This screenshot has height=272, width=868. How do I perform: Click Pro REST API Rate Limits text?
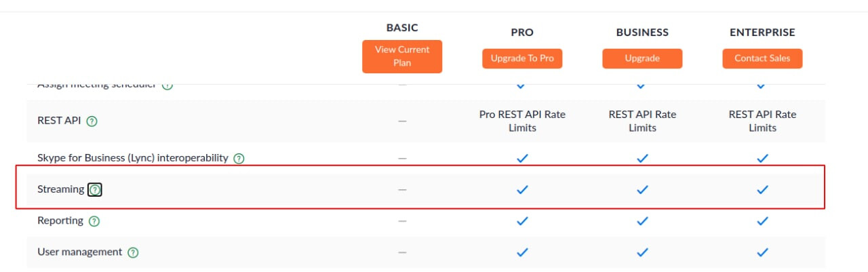pyautogui.click(x=522, y=121)
